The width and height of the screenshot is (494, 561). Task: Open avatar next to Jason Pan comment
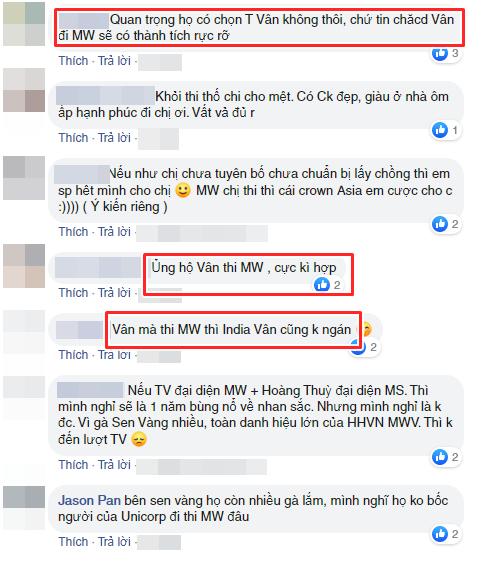click(x=24, y=507)
